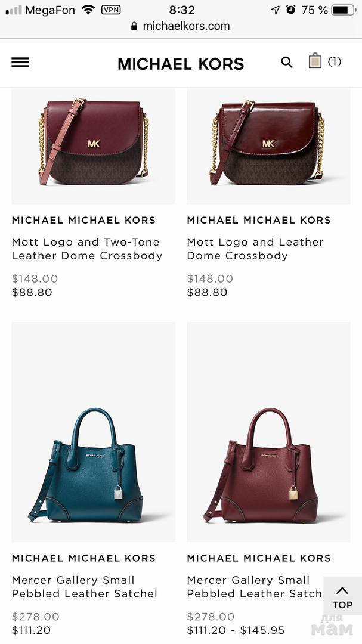Viewport: 362px width, 644px height.
Task: Tap the search magnifier icon
Action: pos(287,63)
